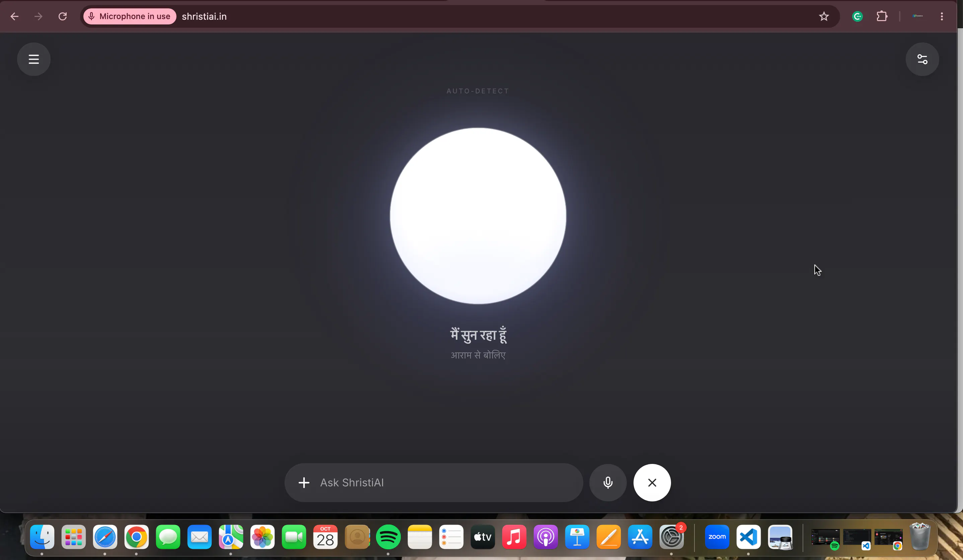Click the microphone button beside input

(x=608, y=482)
